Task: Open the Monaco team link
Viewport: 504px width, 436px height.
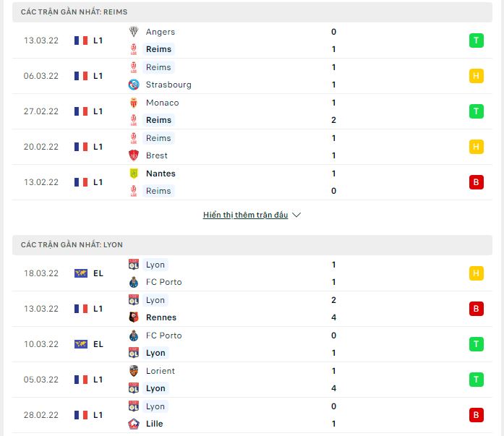Action: (x=162, y=103)
